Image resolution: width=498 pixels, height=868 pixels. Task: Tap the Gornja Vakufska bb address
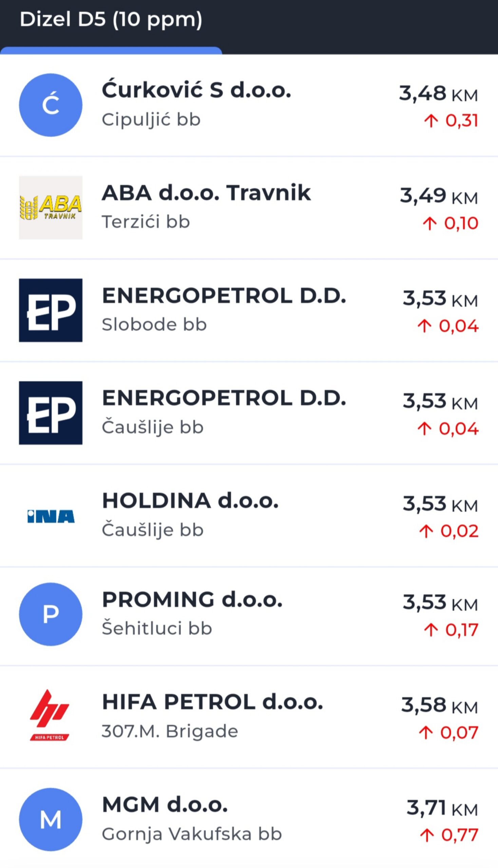(x=192, y=834)
